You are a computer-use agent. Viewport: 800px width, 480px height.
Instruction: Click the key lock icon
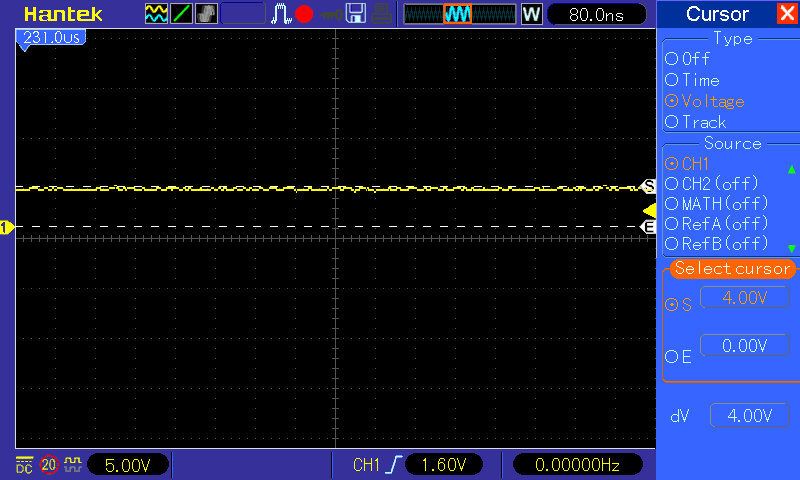[332, 15]
